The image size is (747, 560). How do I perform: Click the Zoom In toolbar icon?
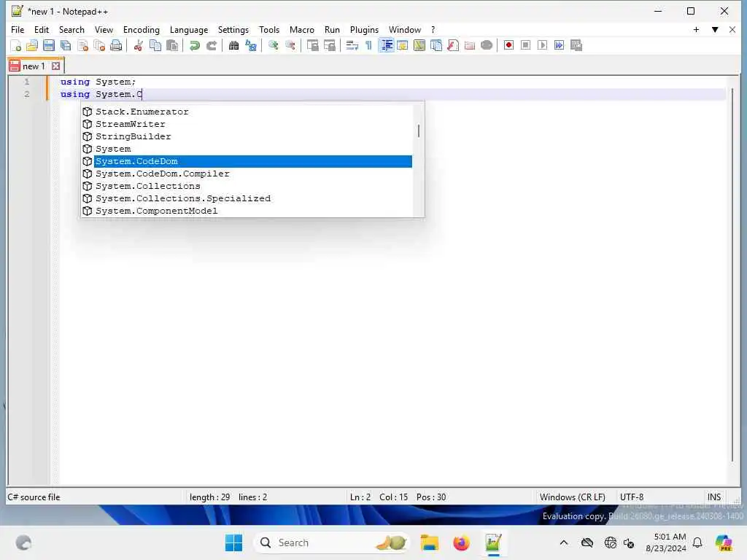273,45
